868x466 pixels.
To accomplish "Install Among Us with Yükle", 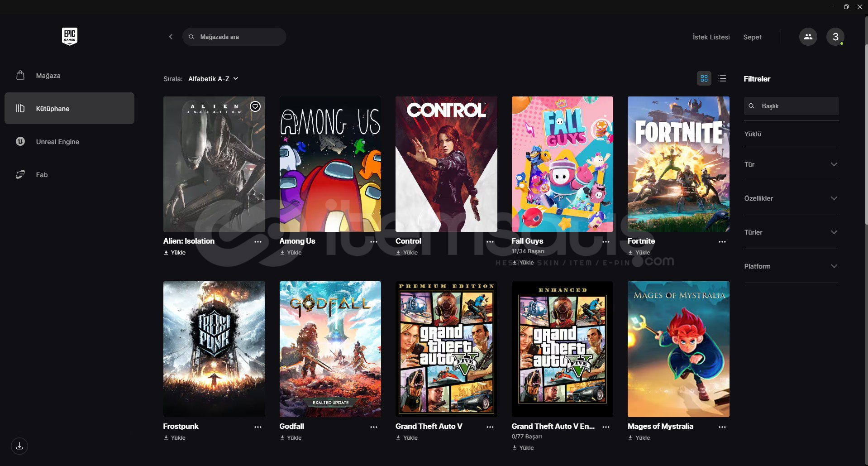I will click(291, 253).
